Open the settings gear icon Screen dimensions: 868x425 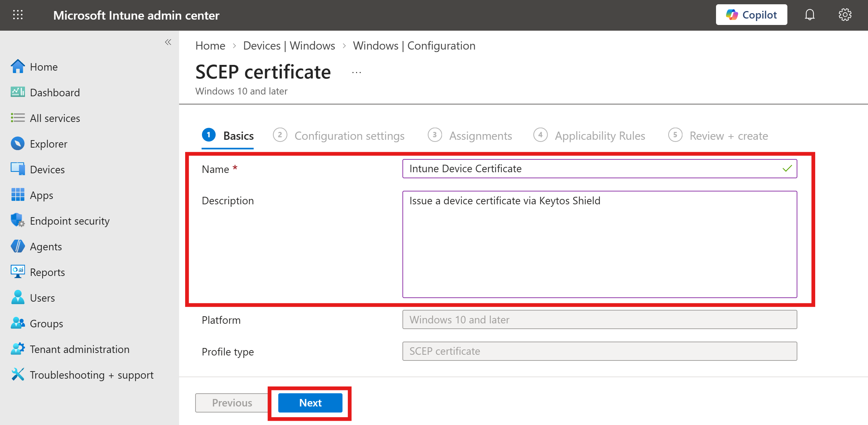pyautogui.click(x=845, y=15)
